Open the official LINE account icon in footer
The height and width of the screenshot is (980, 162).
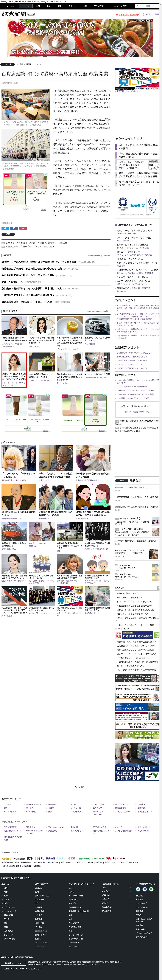tap(151, 889)
